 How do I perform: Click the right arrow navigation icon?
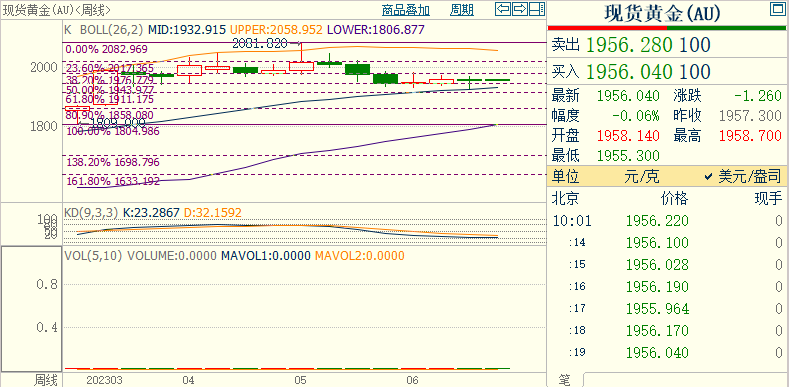[520, 9]
